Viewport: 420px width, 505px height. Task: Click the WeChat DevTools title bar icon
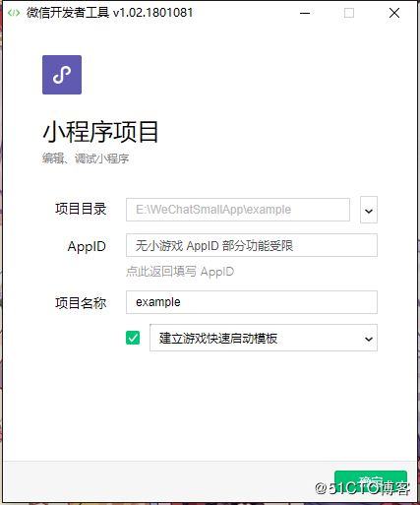pyautogui.click(x=14, y=13)
